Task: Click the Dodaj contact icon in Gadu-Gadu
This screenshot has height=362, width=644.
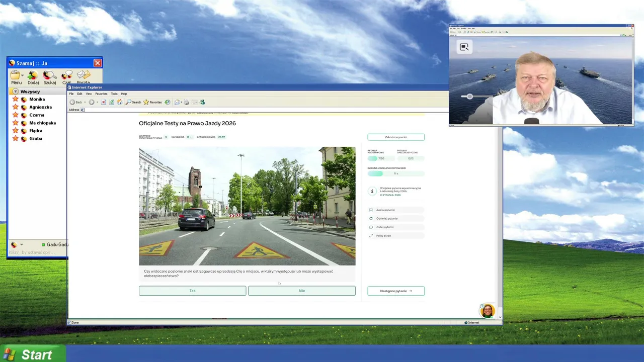Action: click(x=33, y=77)
